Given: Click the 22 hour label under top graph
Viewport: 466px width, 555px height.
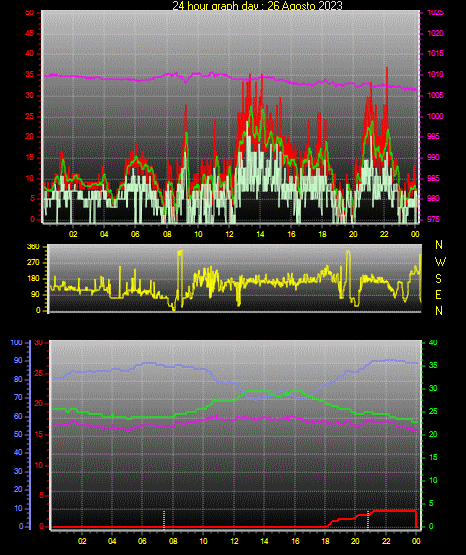Looking at the screenshot, I should (x=384, y=234).
